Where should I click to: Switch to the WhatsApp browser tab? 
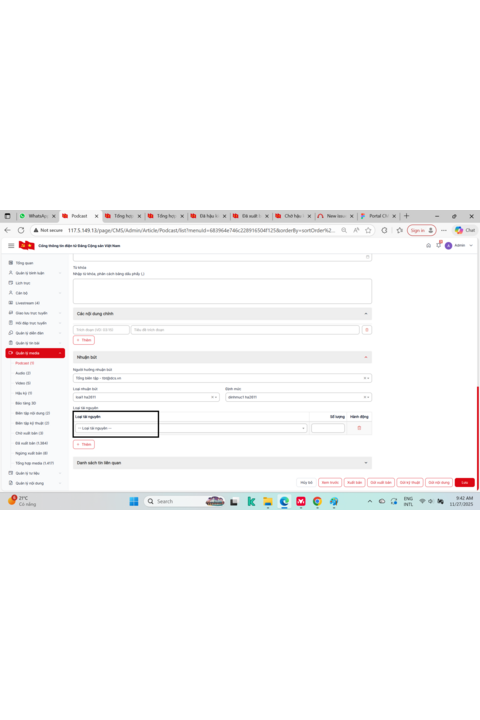click(x=37, y=216)
